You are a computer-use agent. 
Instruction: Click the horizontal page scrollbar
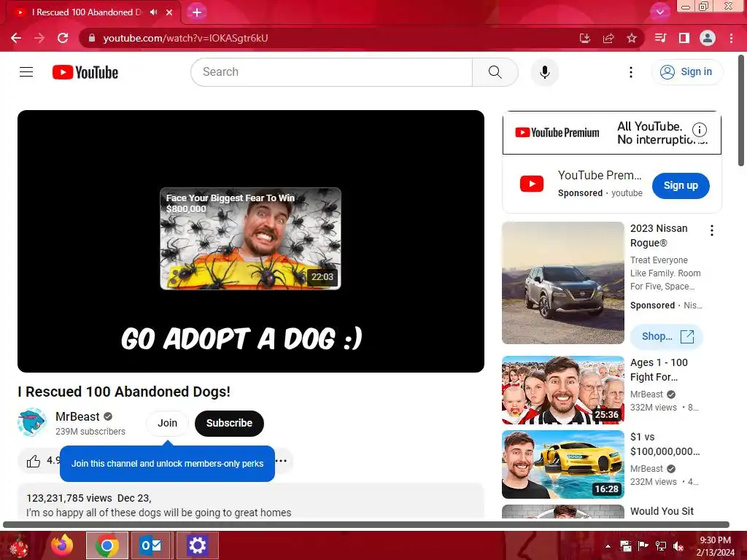(x=366, y=525)
